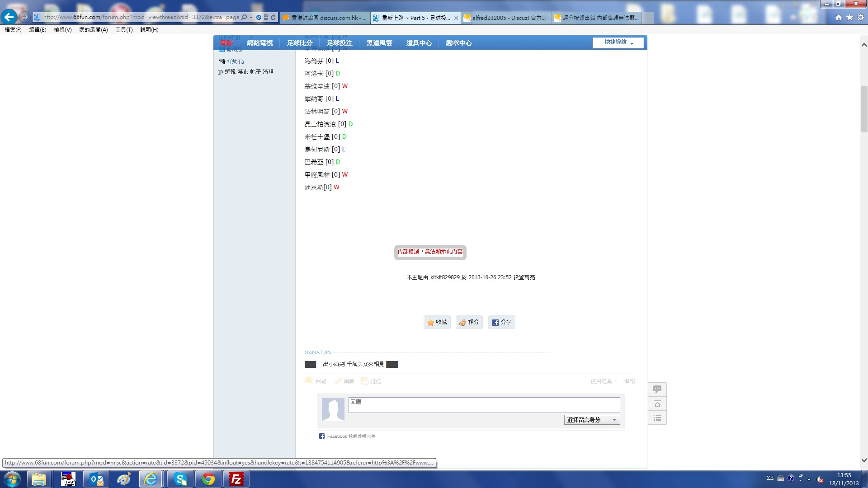Click the 帖子 moderation link
Screen dimensions: 868x488
pos(255,72)
